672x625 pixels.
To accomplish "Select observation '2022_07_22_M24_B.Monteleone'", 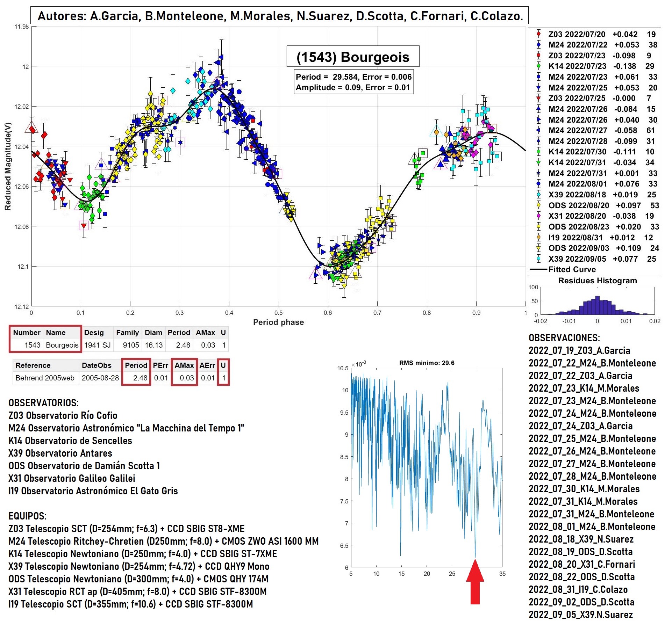I will [x=592, y=363].
